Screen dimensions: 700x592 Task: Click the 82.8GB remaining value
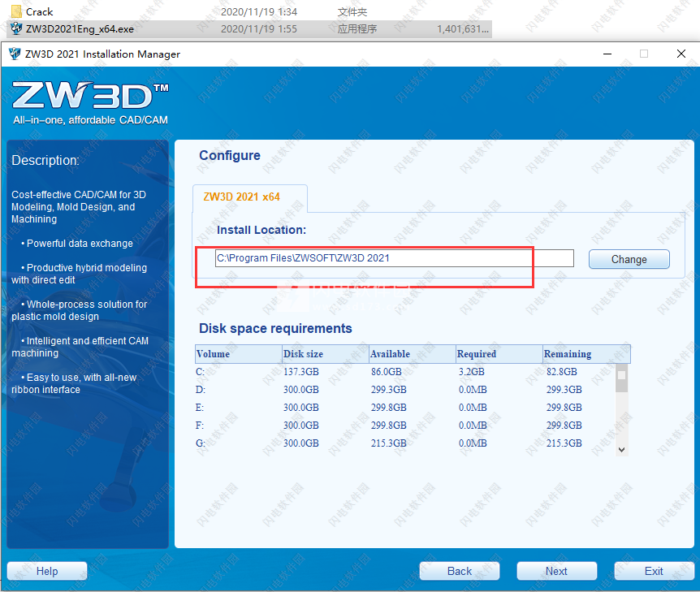[562, 372]
